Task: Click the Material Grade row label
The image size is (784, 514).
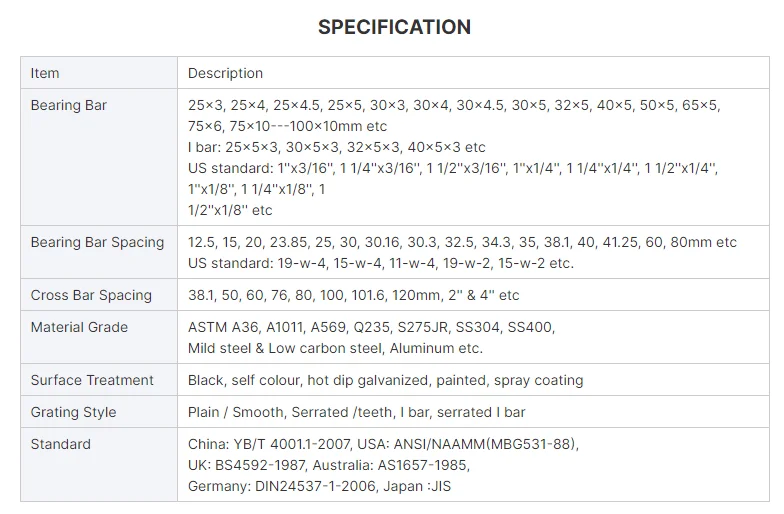Action: point(79,327)
